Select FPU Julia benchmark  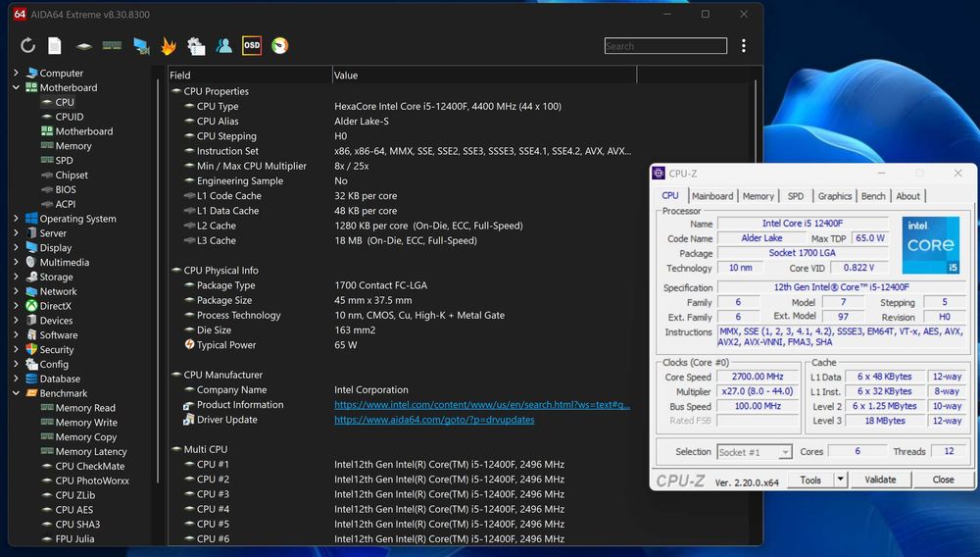click(x=75, y=538)
